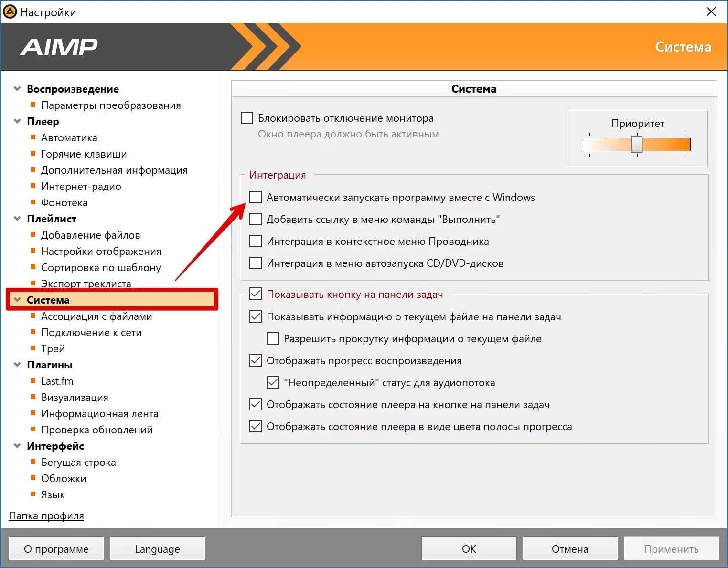Open Горячие клавиши settings

point(84,154)
